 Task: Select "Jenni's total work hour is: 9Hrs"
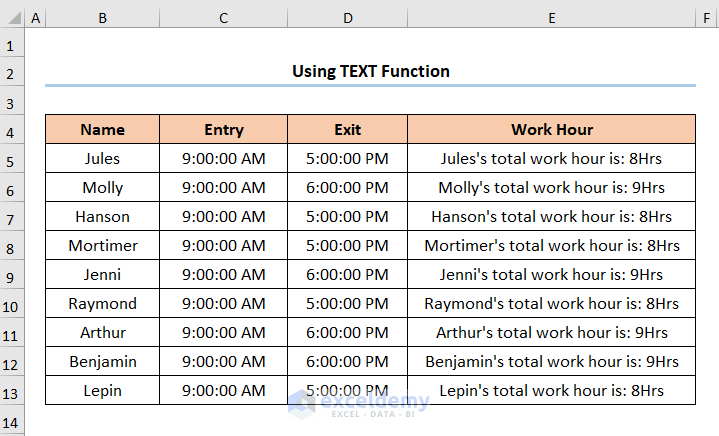tap(552, 274)
